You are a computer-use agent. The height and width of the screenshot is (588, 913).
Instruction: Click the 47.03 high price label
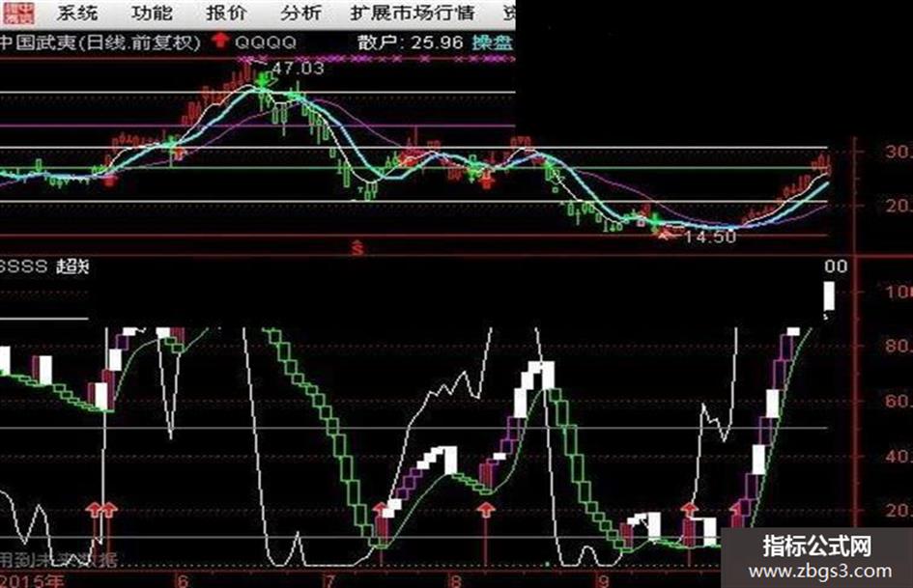point(299,69)
